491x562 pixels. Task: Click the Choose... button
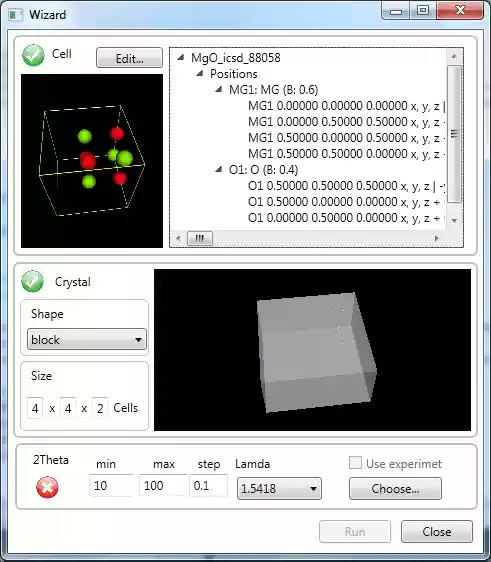tap(395, 488)
